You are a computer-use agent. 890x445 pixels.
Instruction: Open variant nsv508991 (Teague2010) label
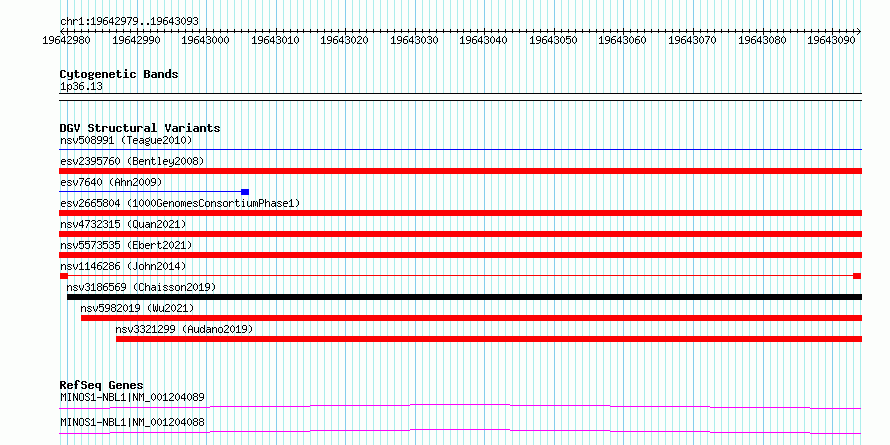pyautogui.click(x=126, y=140)
